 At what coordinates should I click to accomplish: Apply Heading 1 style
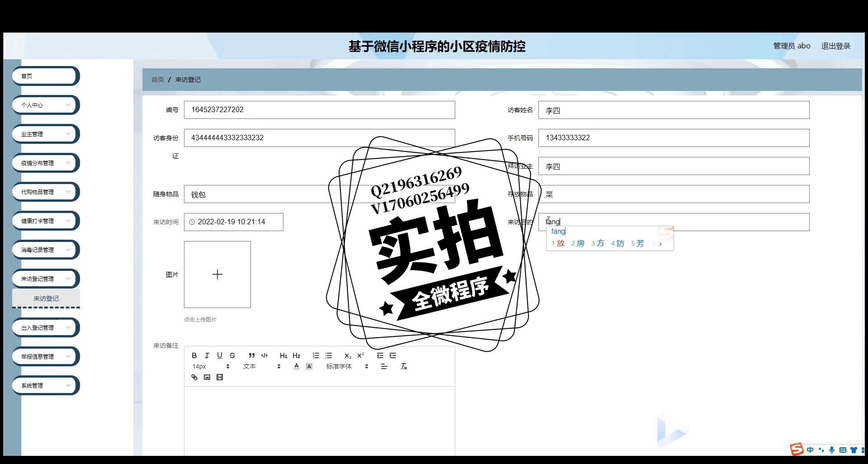(x=283, y=355)
